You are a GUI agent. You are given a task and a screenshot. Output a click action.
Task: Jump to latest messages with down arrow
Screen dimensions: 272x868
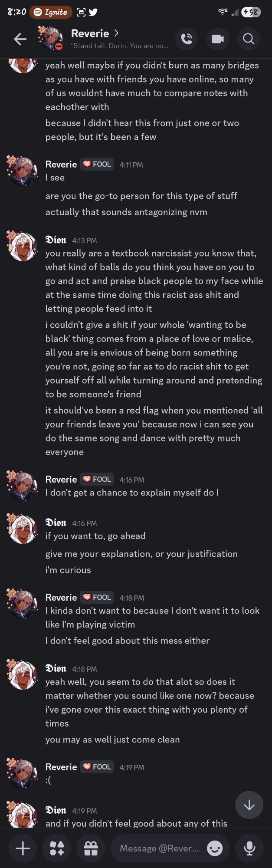[249, 806]
